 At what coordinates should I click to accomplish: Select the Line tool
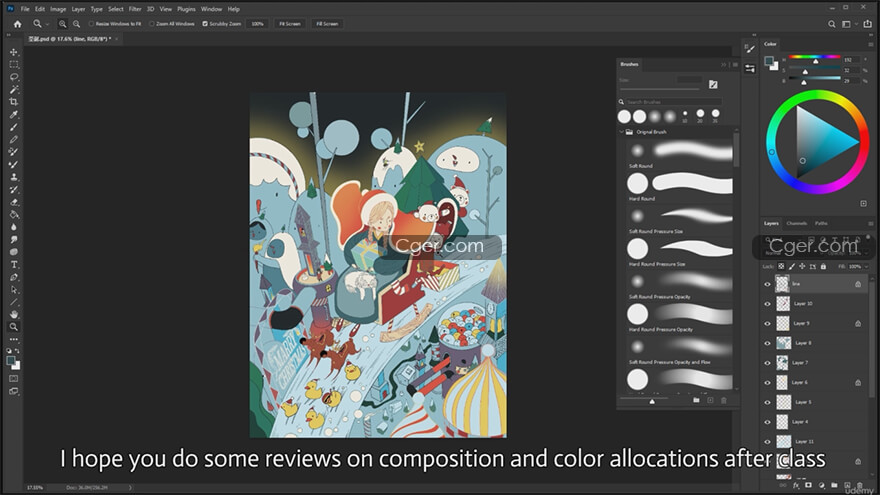[13, 302]
